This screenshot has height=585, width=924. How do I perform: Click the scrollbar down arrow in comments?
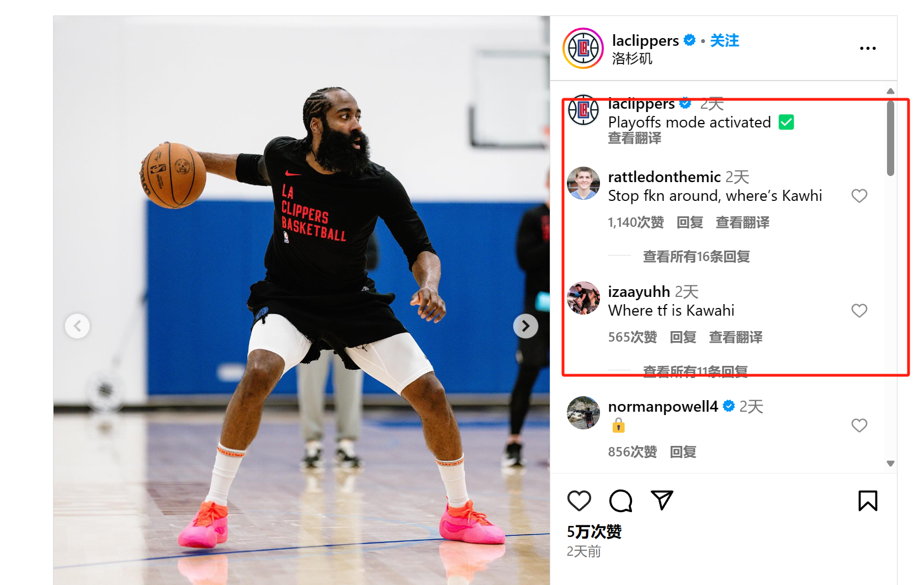(890, 464)
